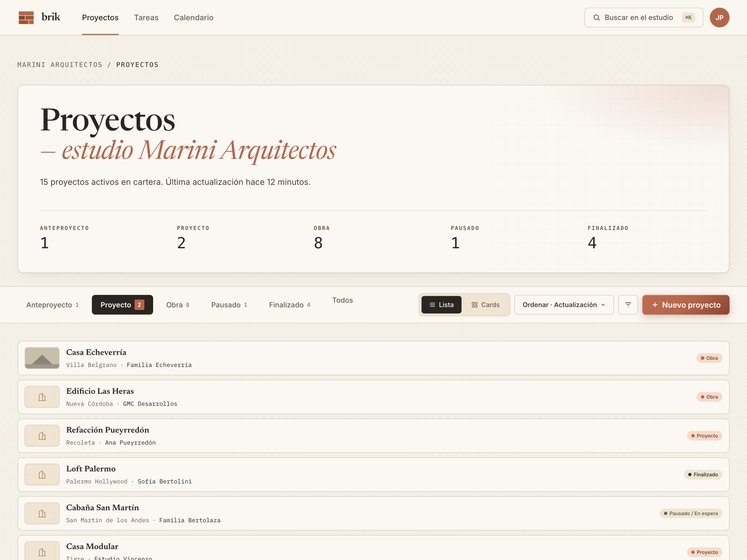Click Nueva Córdoba location text
747x560 pixels.
tap(89, 404)
